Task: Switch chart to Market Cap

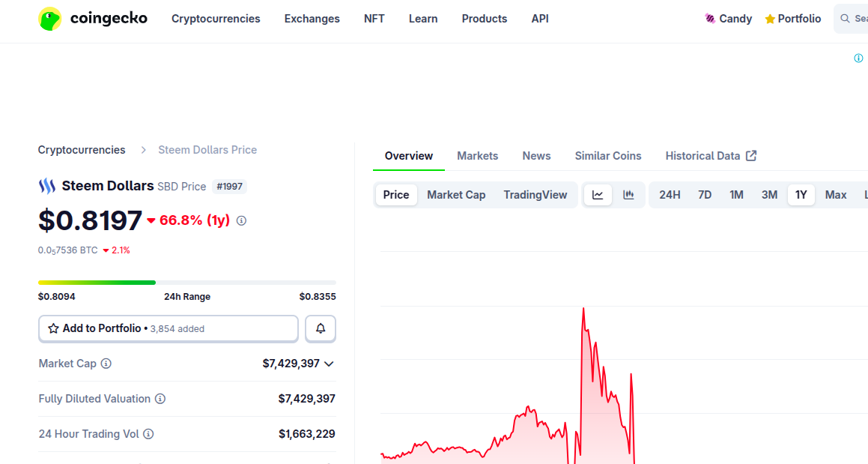Action: point(456,195)
